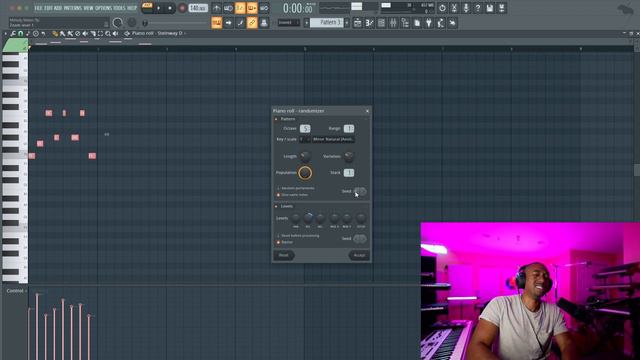Select the piano roll playback speaker tool
640x360 pixels.
(116, 34)
